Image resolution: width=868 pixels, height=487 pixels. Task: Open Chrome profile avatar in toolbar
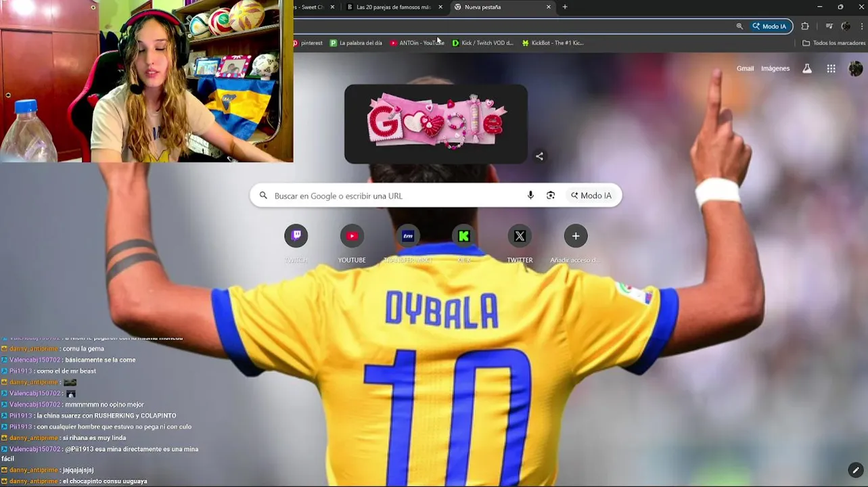[846, 26]
